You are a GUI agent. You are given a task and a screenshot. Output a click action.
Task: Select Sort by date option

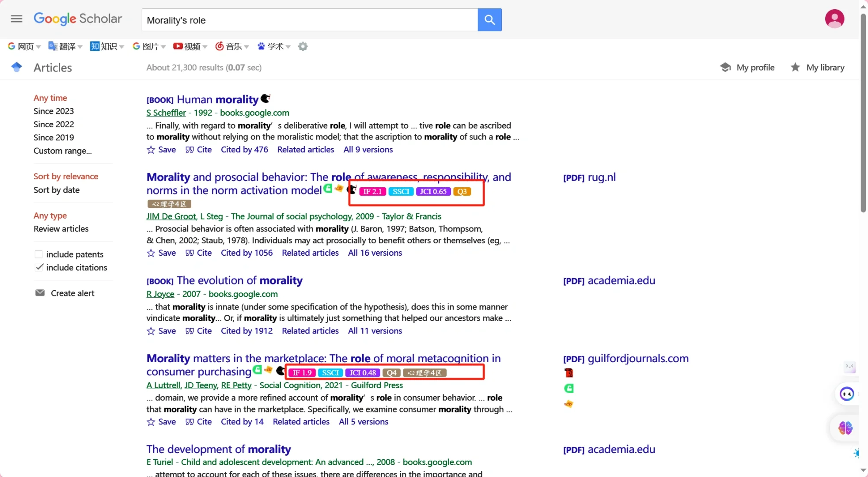[x=57, y=190]
